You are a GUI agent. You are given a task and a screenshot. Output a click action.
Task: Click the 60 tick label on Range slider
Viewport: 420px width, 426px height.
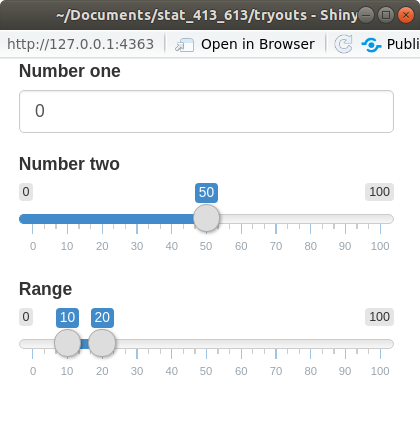tap(241, 371)
